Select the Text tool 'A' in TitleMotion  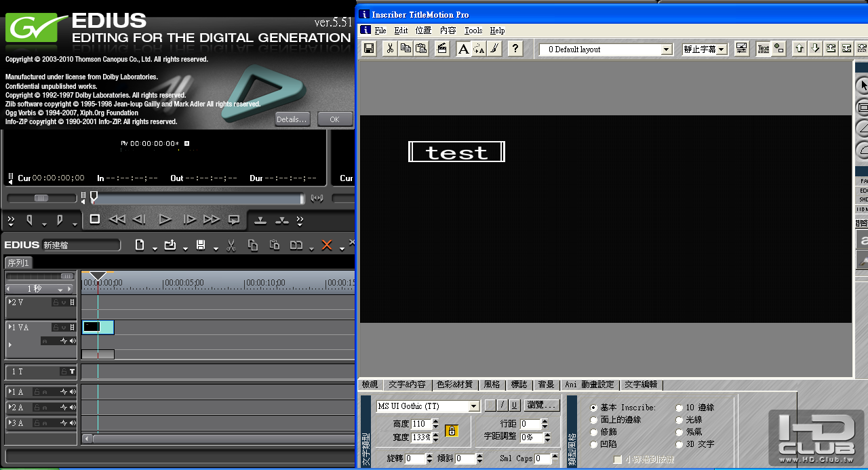pyautogui.click(x=463, y=49)
